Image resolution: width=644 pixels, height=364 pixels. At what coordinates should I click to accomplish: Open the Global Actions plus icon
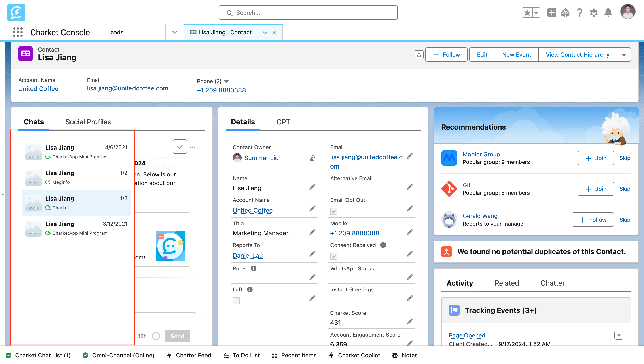point(551,13)
